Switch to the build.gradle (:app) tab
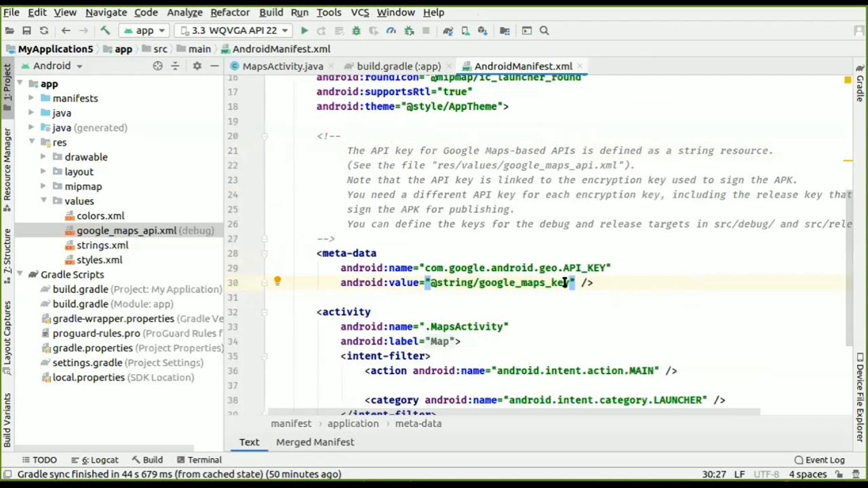 coord(398,66)
